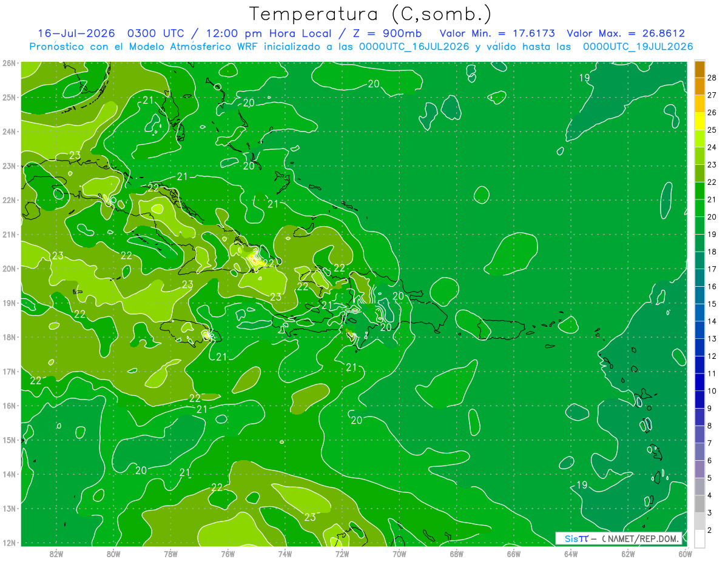Click the "14" value on the color legend
Screen dimensions: 728x562
(x=713, y=321)
